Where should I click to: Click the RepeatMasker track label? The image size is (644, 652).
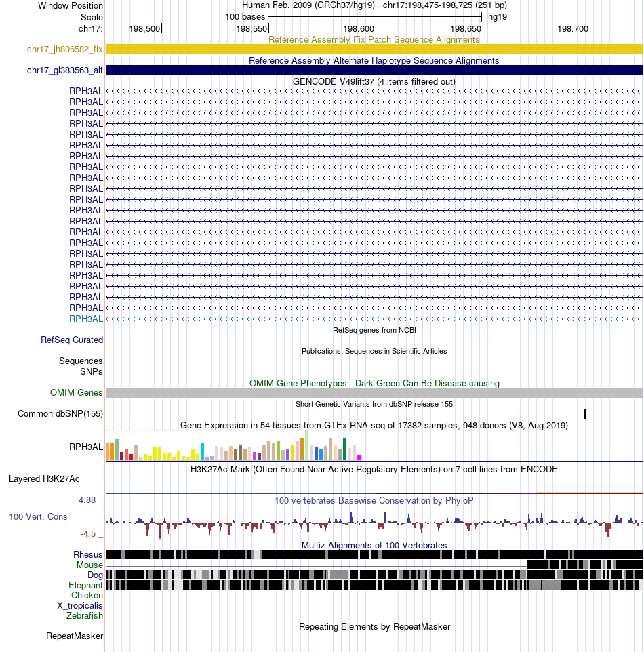tap(75, 636)
